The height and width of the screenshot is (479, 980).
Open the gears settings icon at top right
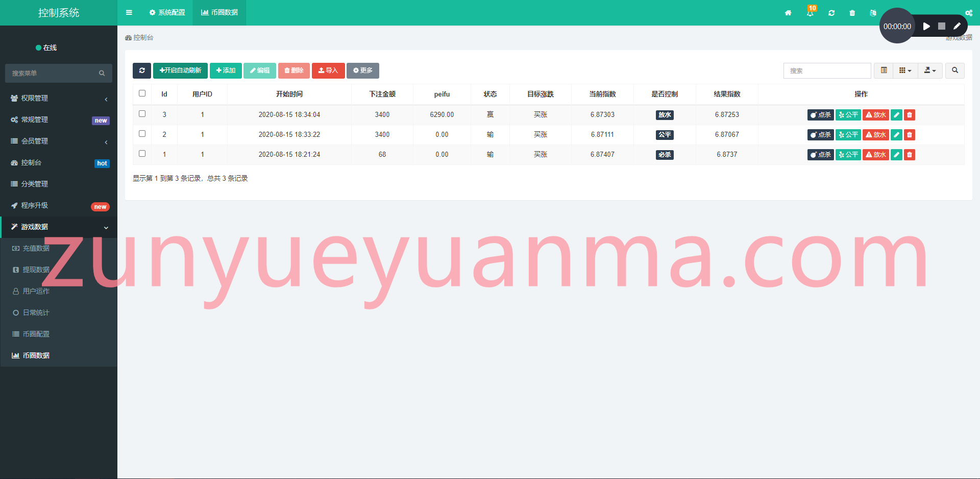969,13
